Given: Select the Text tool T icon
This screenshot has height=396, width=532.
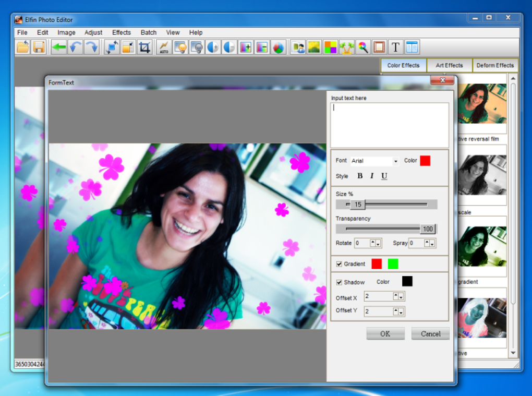Looking at the screenshot, I should (395, 47).
